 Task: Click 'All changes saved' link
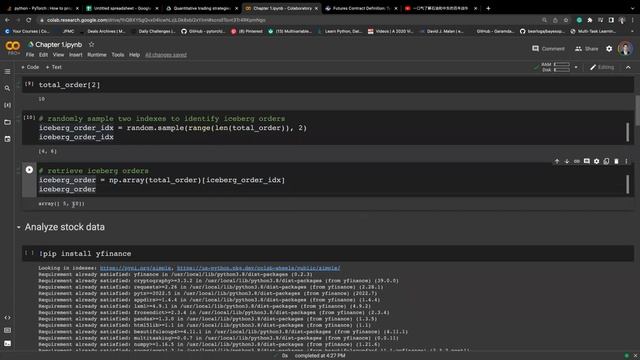tap(166, 55)
